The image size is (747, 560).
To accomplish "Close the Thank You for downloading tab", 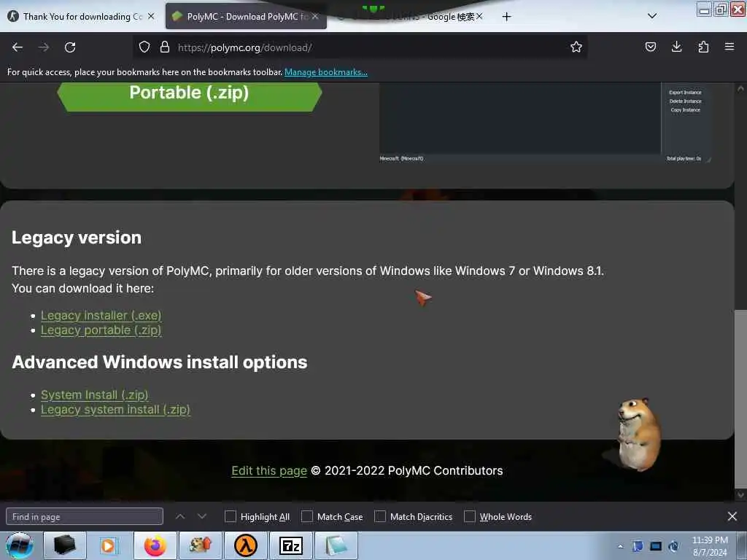I will pyautogui.click(x=151, y=17).
